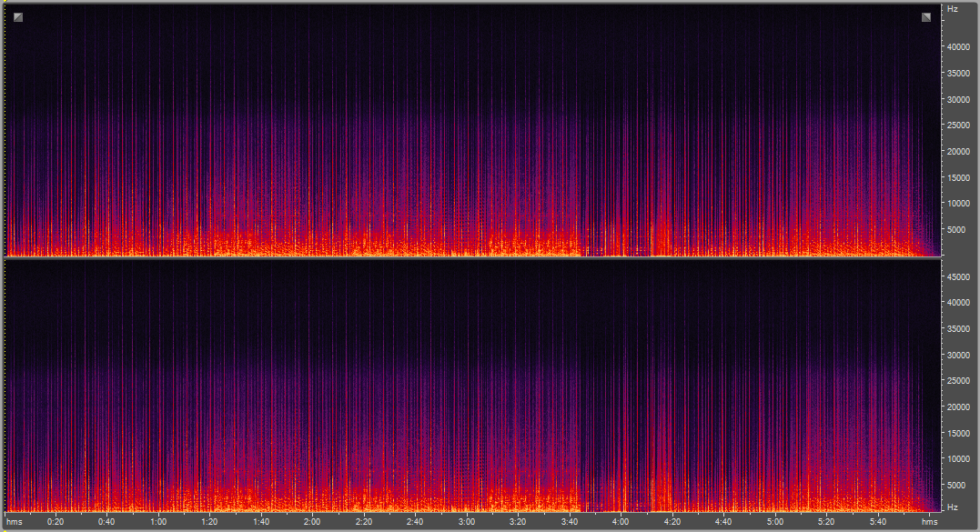The image size is (980, 532).
Task: Click the 3:40 marker on the time ruler
Action: click(570, 522)
